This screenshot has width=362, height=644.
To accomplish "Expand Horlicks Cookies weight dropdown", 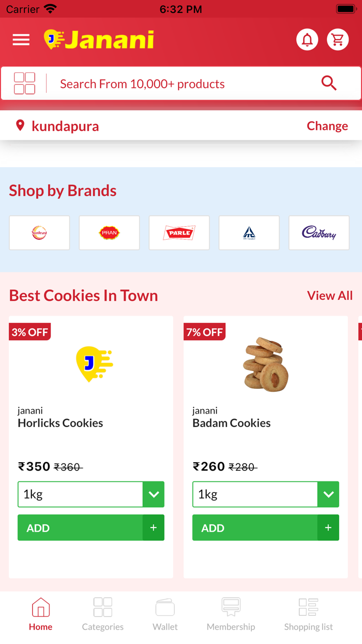I will pyautogui.click(x=154, y=494).
